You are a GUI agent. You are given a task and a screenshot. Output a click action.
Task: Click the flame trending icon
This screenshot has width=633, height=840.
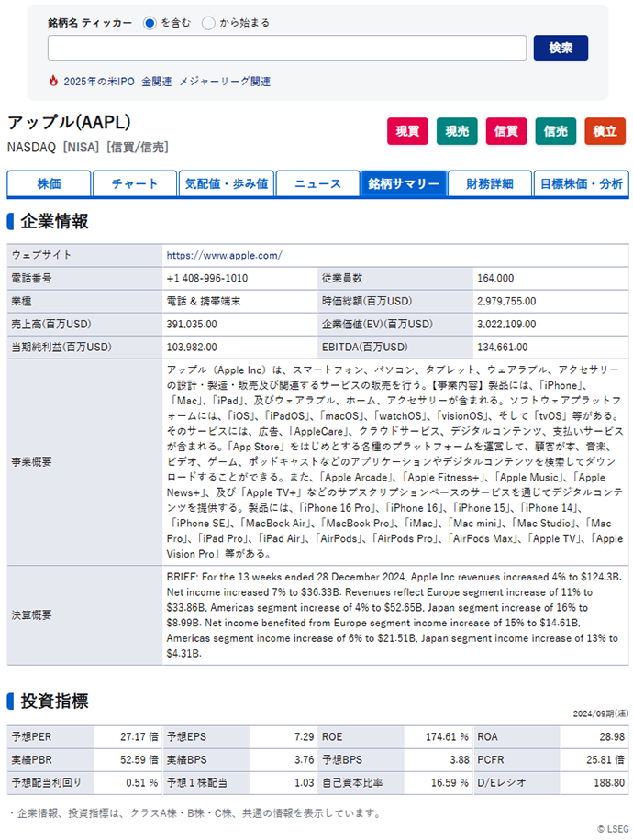(53, 81)
